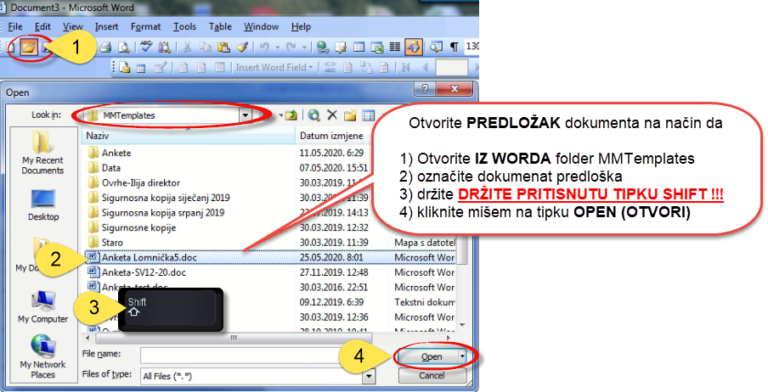Toggle Show/Hide paragraph marks icon
768x392 pixels.
tap(455, 47)
